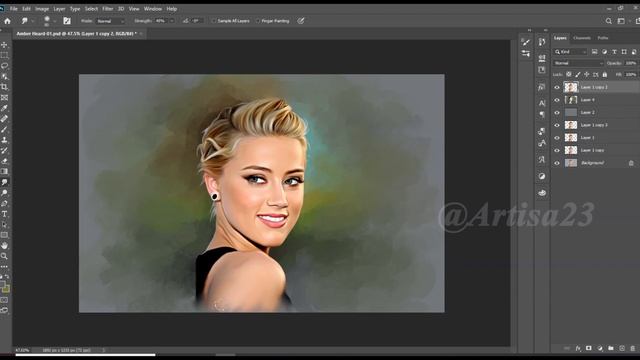Screen dimensions: 640x360
Task: Click the swap foreground/background colors arrow
Action: coord(7,277)
